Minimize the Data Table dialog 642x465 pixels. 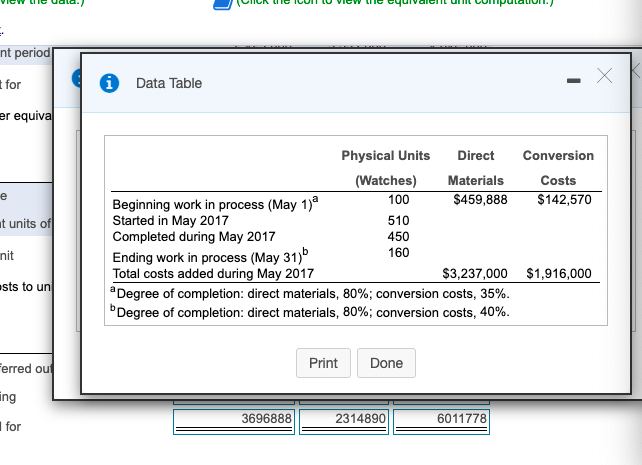click(573, 81)
